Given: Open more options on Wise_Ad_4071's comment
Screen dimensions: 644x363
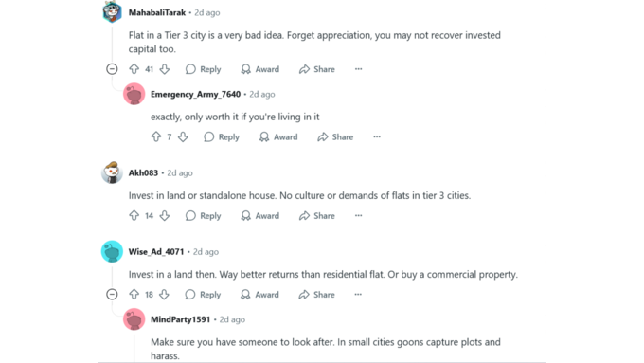Looking at the screenshot, I should click(x=358, y=295).
